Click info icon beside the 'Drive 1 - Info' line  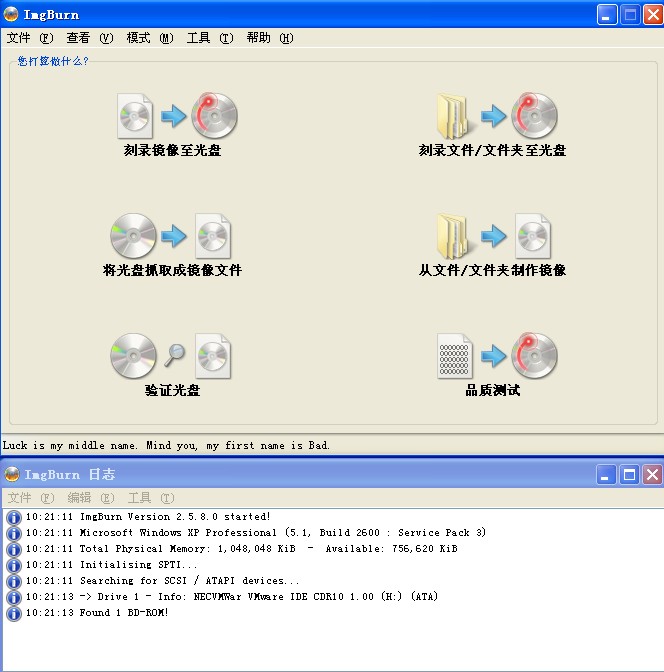(x=14, y=598)
